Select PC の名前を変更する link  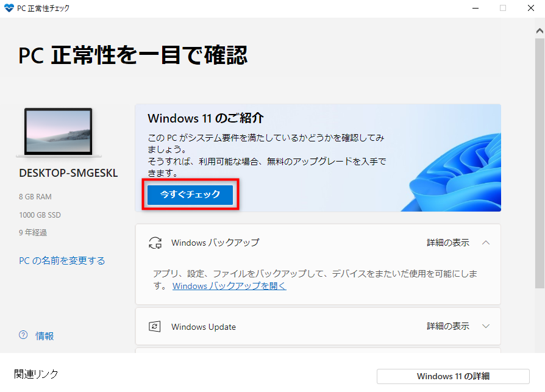[x=62, y=261]
